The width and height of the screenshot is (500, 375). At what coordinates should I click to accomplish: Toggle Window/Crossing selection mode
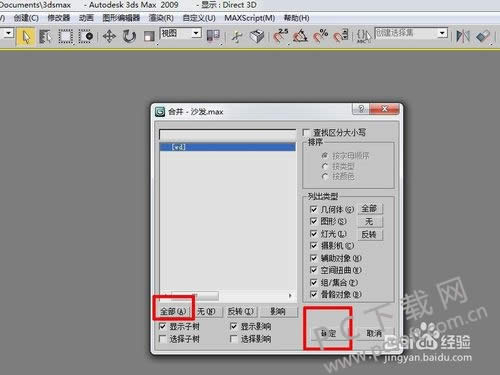(x=86, y=36)
